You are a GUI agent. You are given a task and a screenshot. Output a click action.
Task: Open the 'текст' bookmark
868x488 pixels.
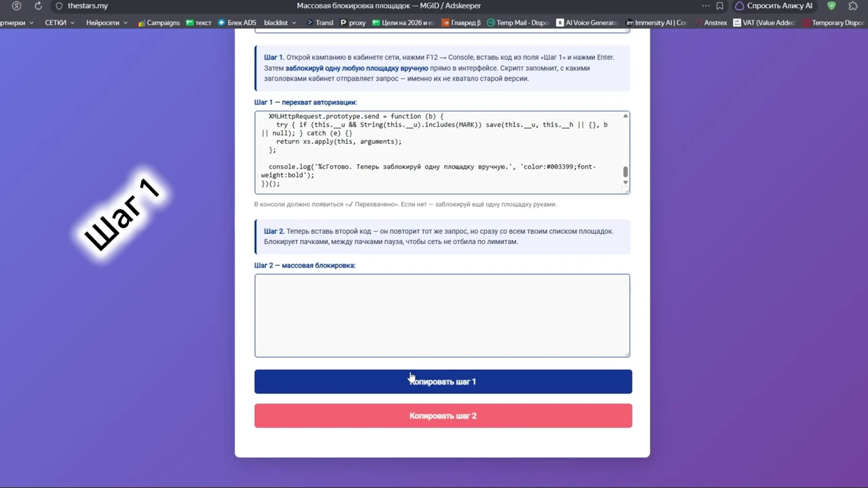(199, 23)
